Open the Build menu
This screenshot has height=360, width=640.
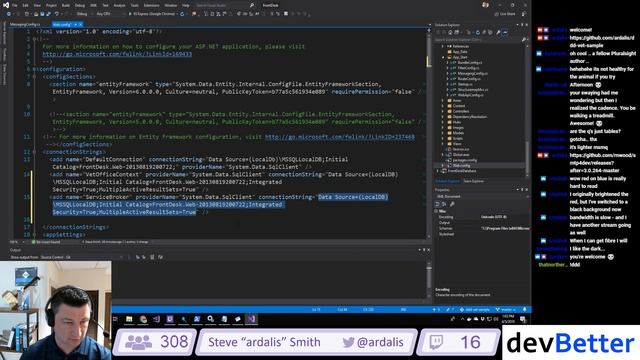point(66,5)
